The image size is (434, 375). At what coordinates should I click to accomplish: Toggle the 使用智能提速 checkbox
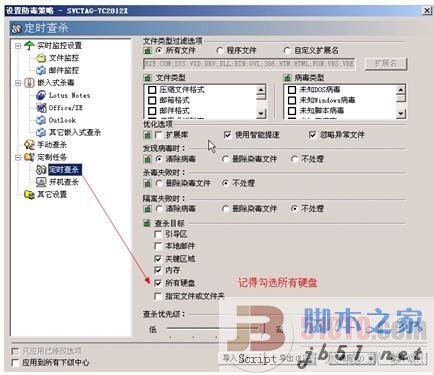[x=227, y=135]
